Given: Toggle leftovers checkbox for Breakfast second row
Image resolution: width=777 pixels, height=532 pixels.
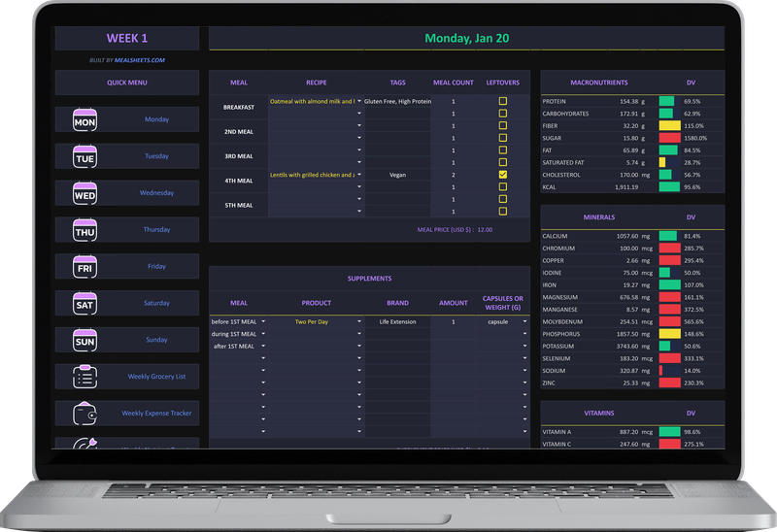Looking at the screenshot, I should click(502, 114).
